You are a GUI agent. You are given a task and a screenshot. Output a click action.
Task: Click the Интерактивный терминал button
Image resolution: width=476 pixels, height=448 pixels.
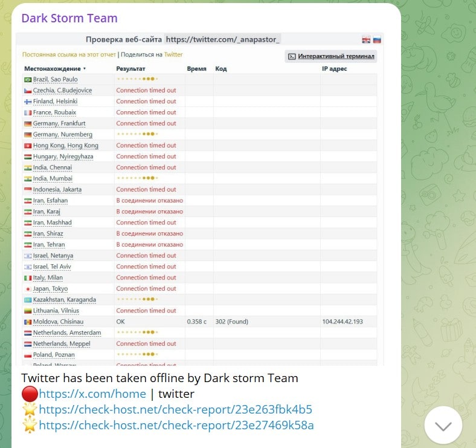click(331, 56)
